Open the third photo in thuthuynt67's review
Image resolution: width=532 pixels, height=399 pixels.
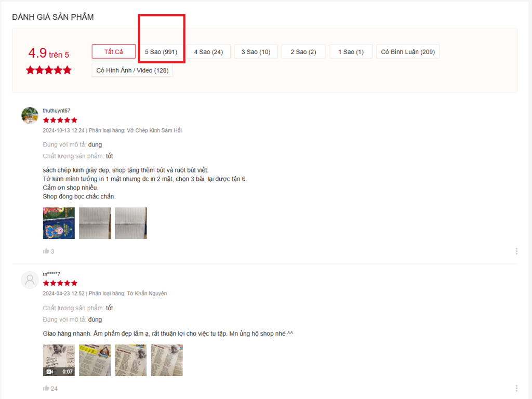131,223
